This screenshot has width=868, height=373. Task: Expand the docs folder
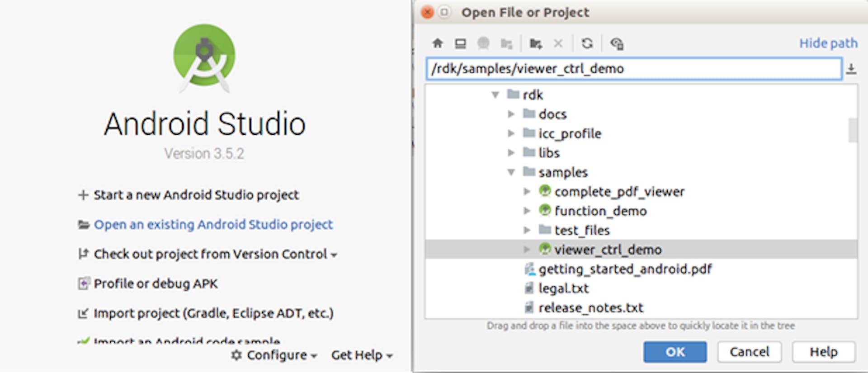point(511,114)
